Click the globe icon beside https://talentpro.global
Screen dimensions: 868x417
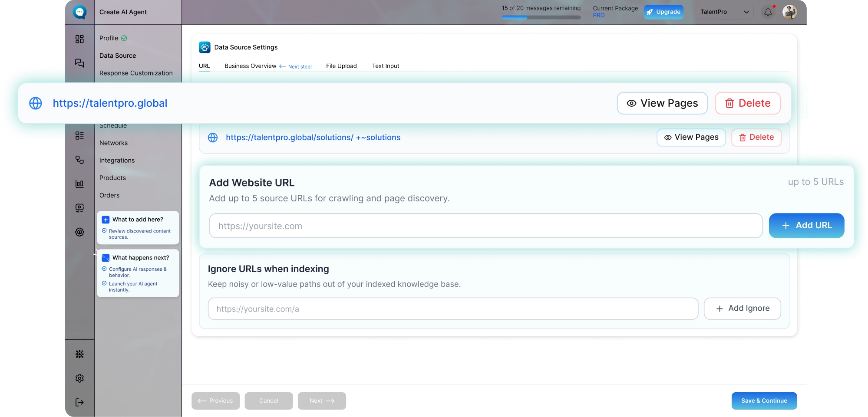pyautogui.click(x=36, y=103)
